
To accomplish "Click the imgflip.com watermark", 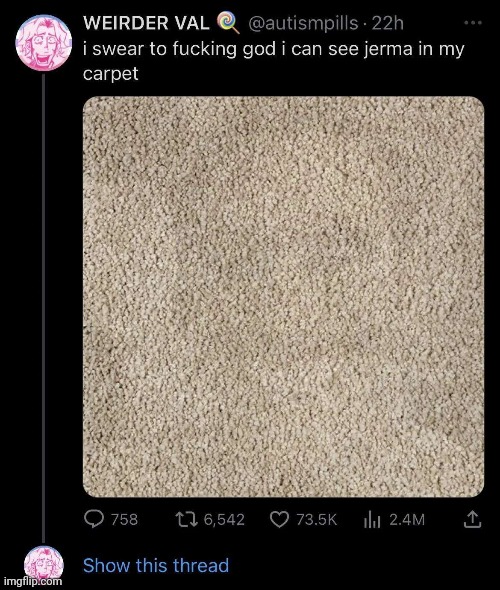I will [33, 582].
